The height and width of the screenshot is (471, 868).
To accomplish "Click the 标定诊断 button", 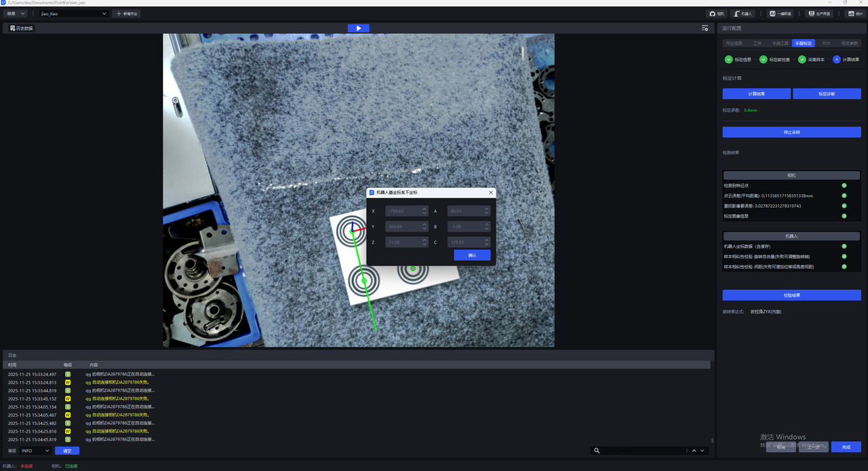I will (827, 94).
